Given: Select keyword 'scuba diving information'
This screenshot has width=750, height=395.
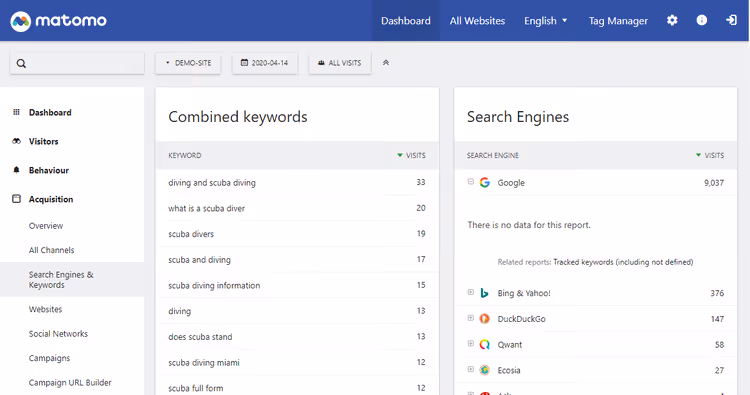Looking at the screenshot, I should click(214, 285).
